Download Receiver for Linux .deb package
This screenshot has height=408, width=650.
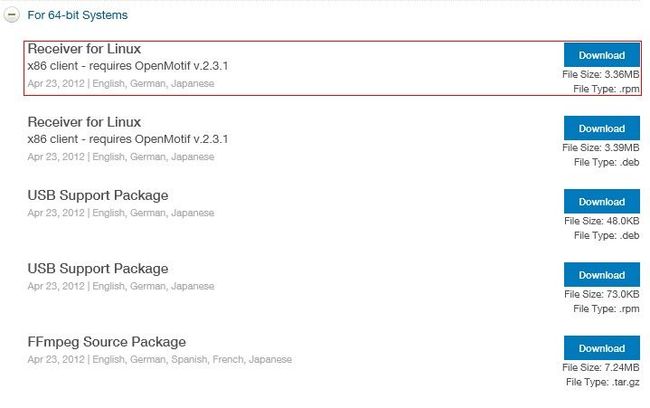(x=601, y=128)
